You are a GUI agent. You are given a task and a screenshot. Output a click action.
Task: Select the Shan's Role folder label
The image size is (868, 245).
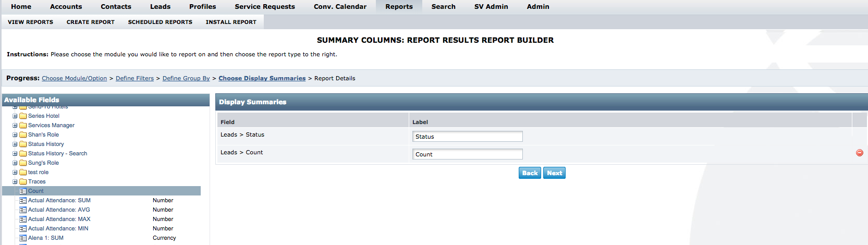pyautogui.click(x=43, y=134)
